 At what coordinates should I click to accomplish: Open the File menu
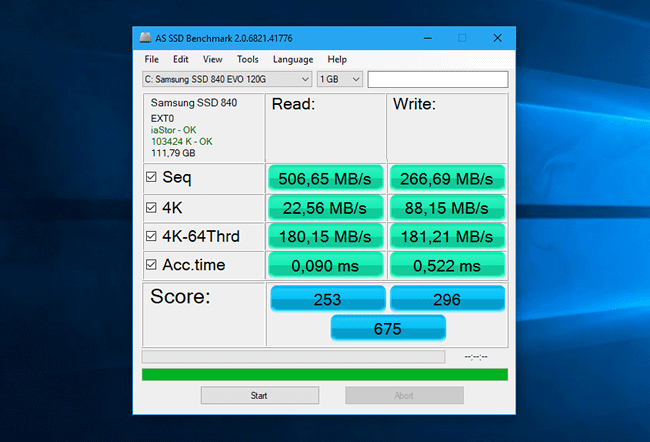151,59
